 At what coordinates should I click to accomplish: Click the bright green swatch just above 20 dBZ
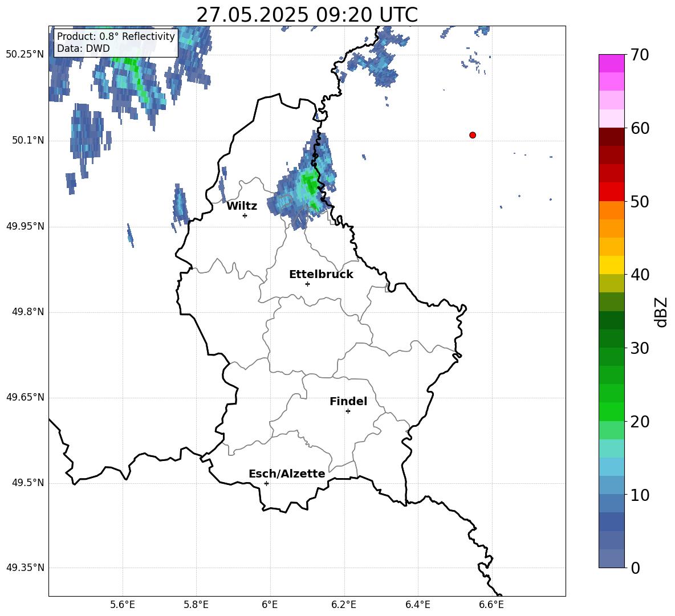pyautogui.click(x=611, y=411)
